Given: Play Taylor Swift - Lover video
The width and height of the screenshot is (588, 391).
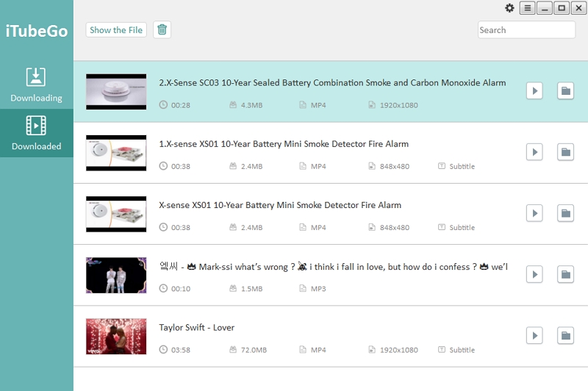Looking at the screenshot, I should pyautogui.click(x=534, y=336).
